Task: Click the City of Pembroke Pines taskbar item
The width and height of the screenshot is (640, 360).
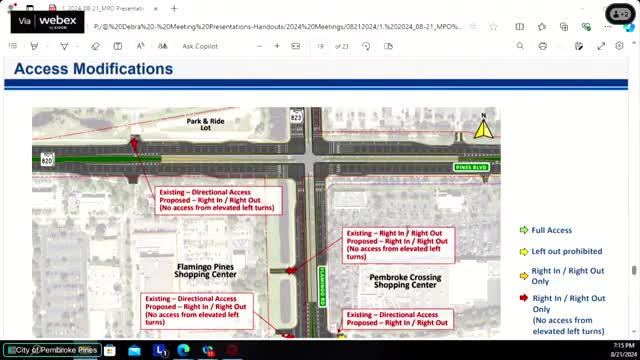Action: point(52,350)
